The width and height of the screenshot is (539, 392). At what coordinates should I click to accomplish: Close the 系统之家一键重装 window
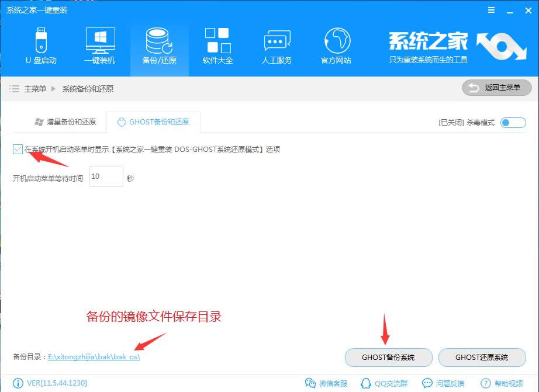point(528,11)
